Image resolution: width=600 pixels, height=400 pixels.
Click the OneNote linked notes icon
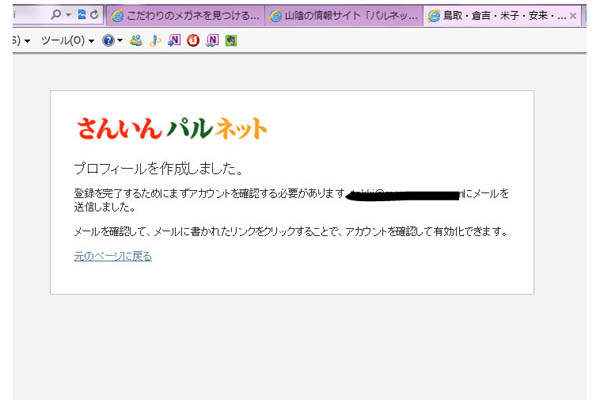click(212, 40)
